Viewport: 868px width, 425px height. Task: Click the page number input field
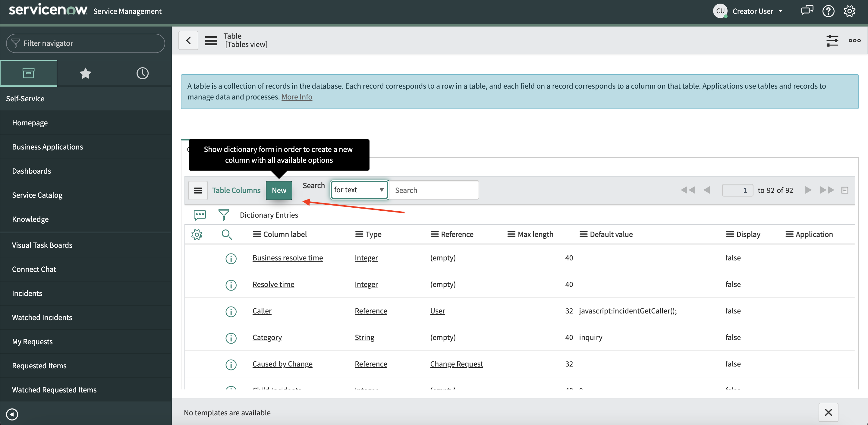(x=737, y=190)
